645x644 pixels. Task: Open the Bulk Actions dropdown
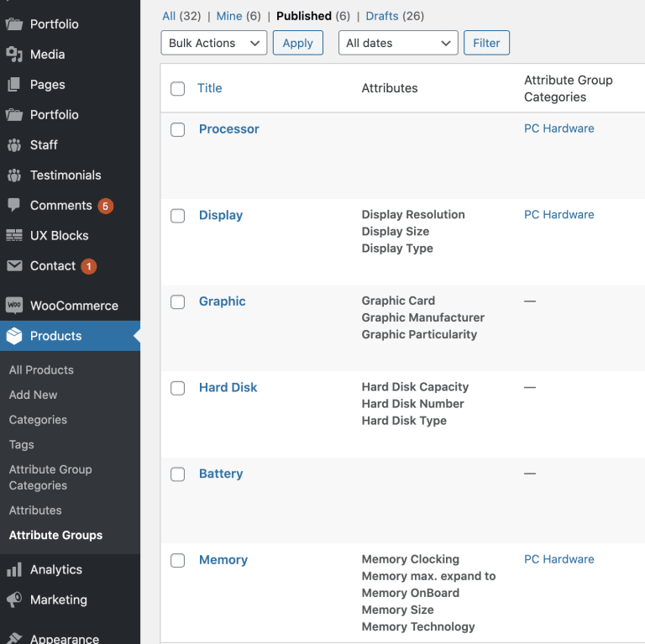213,43
